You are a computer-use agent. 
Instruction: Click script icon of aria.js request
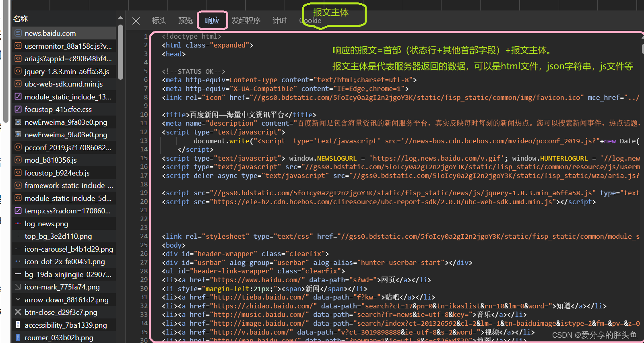(x=18, y=58)
